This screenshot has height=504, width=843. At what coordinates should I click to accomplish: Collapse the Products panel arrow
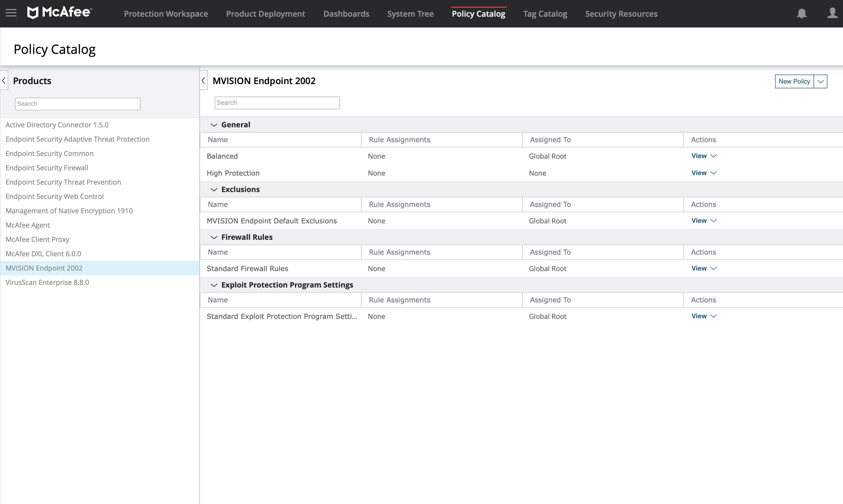(4, 80)
